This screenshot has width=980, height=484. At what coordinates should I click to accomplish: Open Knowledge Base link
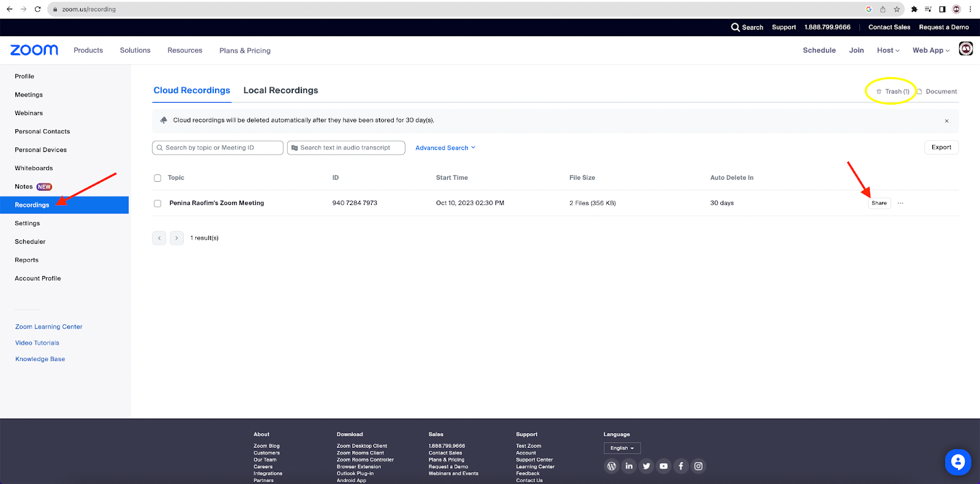click(x=40, y=359)
